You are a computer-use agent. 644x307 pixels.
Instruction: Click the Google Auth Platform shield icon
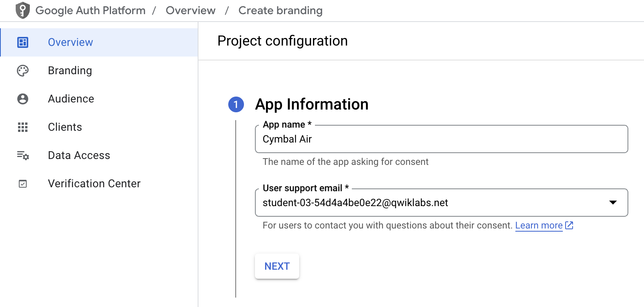pyautogui.click(x=23, y=10)
